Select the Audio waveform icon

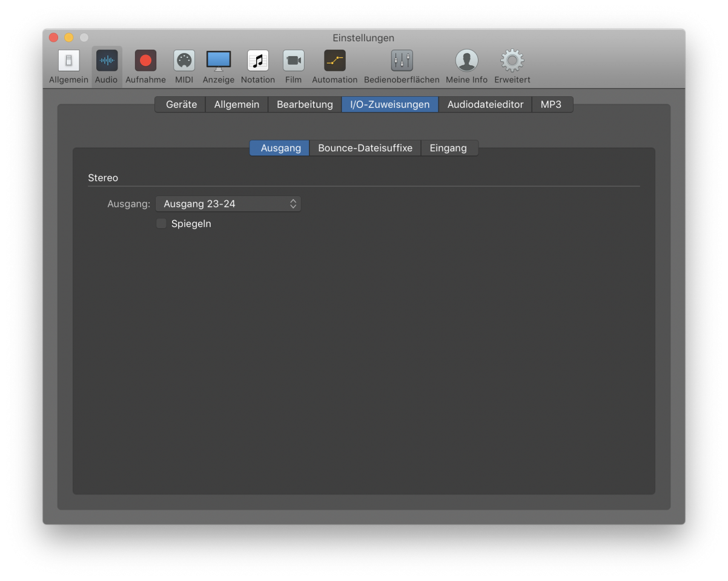tap(107, 61)
